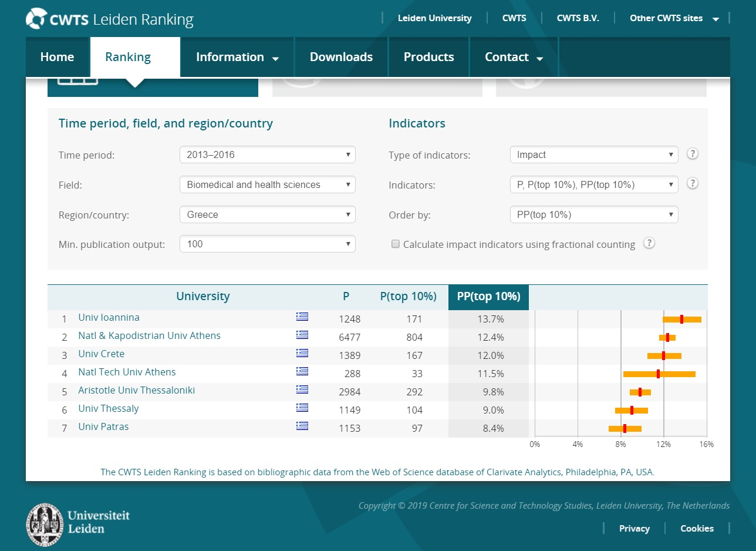The width and height of the screenshot is (756, 551).
Task: Open Indicators dropdown with P, P(top 10%)
Action: [594, 184]
